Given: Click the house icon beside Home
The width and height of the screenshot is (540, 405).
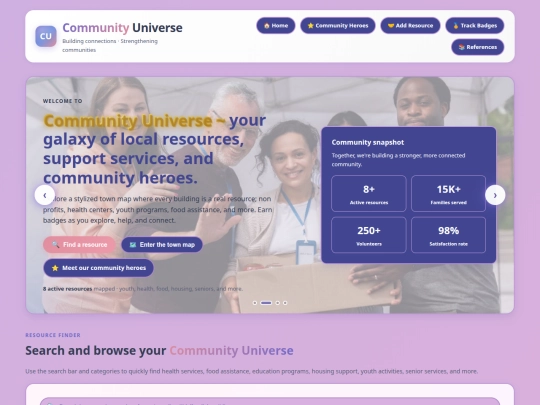Looking at the screenshot, I should (x=267, y=26).
